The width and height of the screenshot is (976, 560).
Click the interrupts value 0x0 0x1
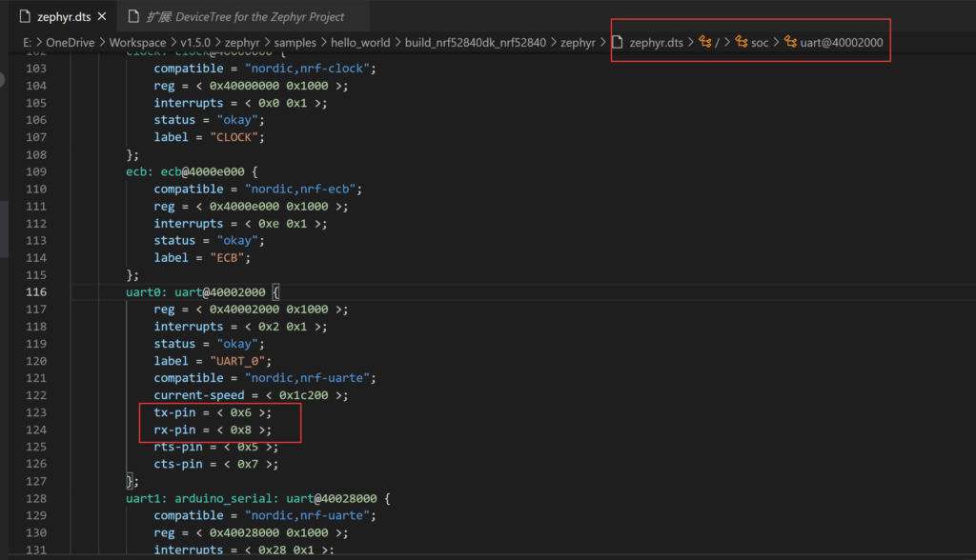click(282, 103)
